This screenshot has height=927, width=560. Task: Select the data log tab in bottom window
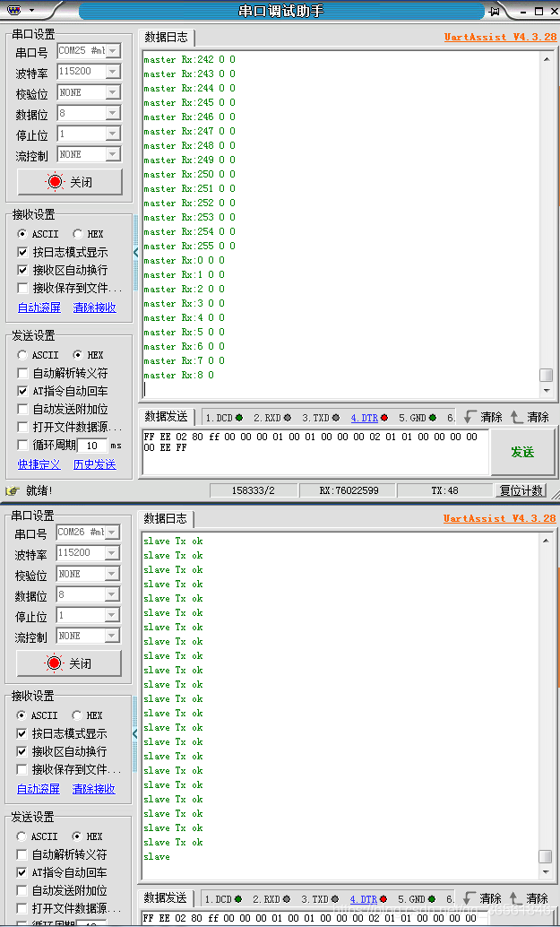(166, 518)
